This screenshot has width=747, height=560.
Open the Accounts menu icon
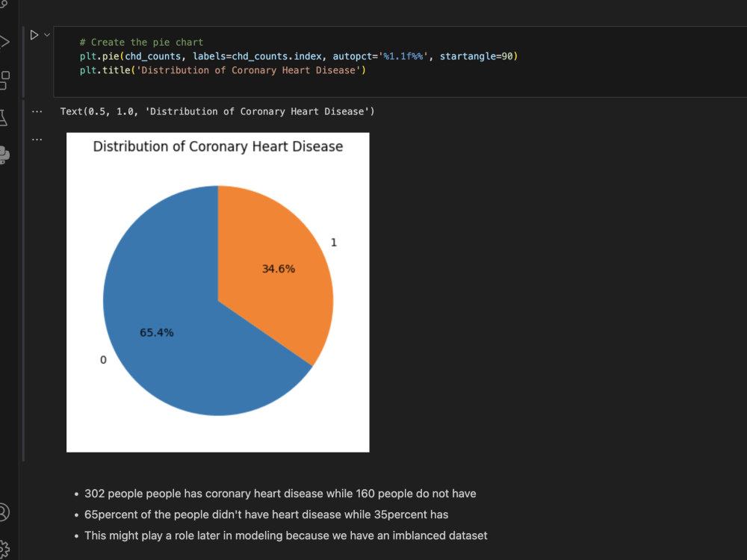(x=3, y=512)
